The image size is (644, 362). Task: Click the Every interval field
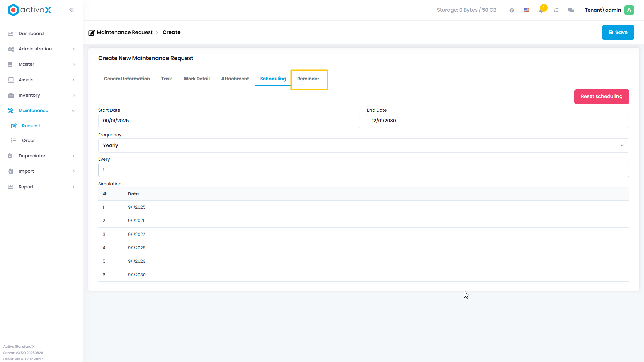coord(363,170)
